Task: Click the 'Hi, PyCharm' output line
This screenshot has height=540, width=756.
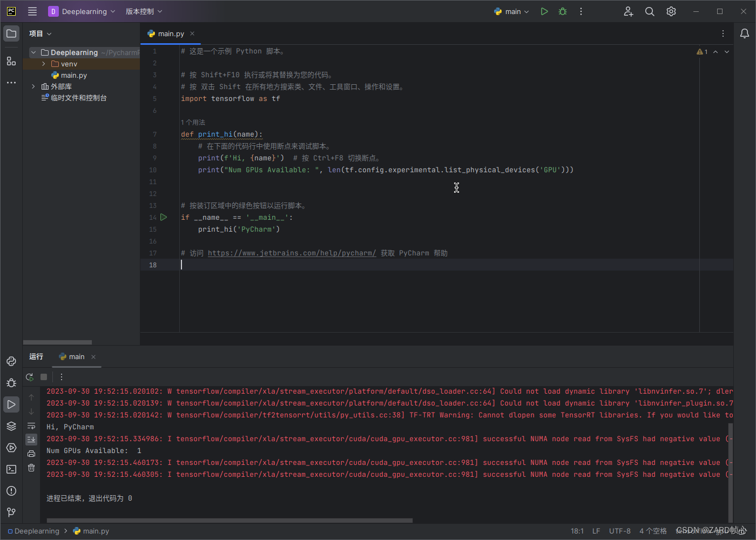Action: [x=70, y=427]
